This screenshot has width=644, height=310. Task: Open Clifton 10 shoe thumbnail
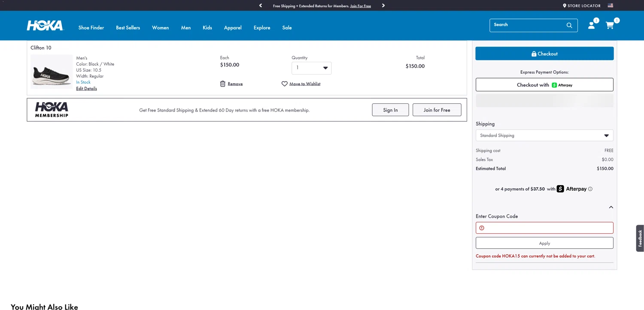click(x=52, y=71)
